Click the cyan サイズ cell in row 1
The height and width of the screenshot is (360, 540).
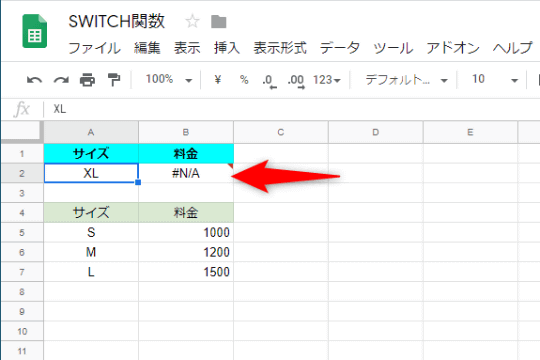click(91, 153)
